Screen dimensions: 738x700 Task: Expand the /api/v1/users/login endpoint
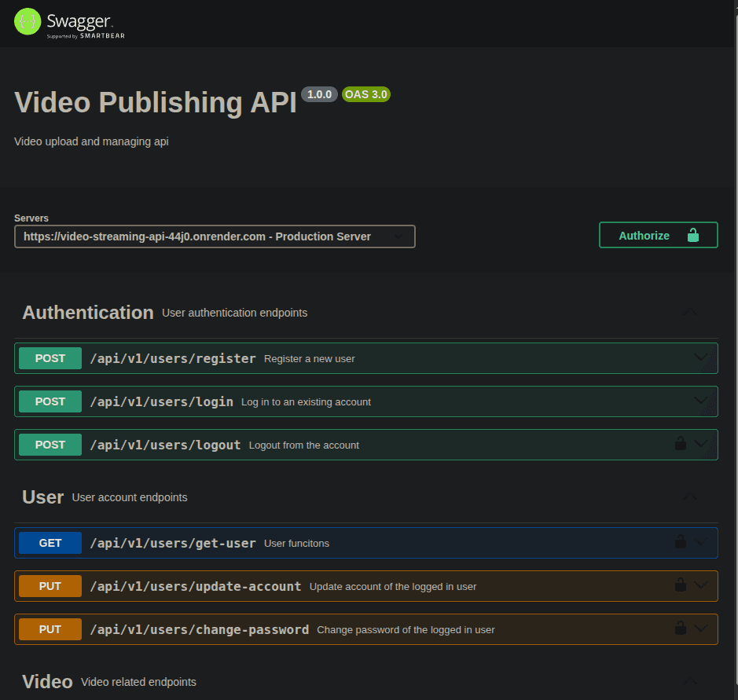click(x=701, y=401)
